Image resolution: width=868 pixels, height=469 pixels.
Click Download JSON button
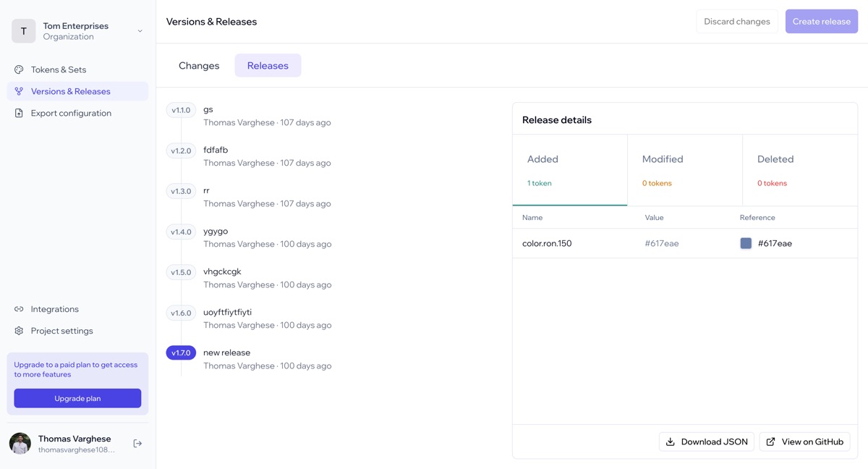(707, 441)
